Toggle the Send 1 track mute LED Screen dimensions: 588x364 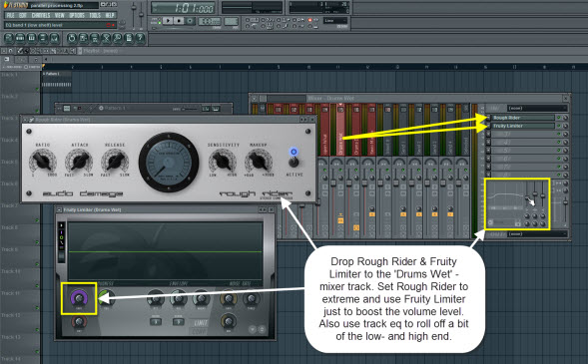click(x=403, y=171)
